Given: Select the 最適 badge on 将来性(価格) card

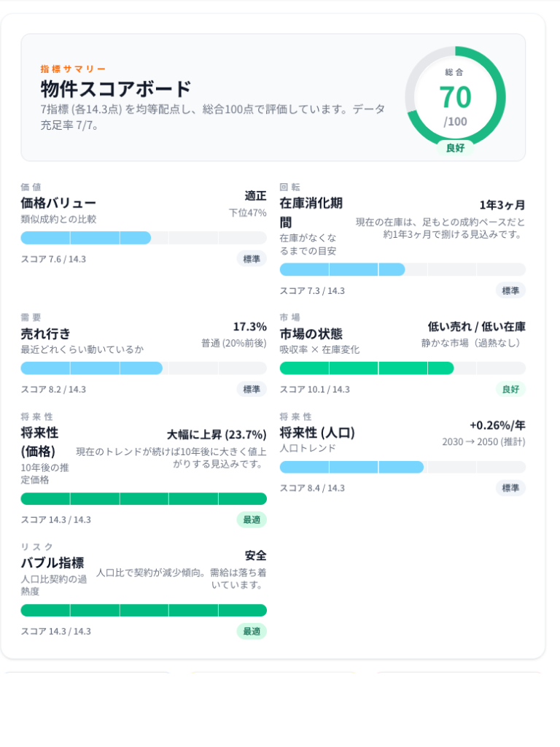Looking at the screenshot, I should (x=251, y=519).
